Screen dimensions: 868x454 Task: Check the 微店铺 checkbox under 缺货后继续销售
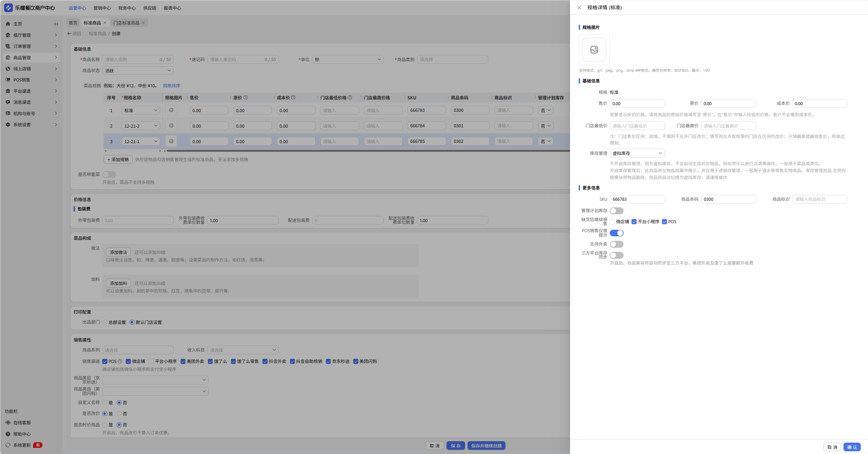[613, 222]
